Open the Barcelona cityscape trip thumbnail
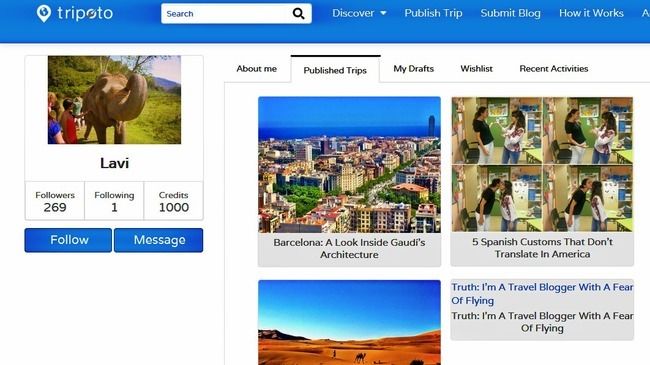Screen dimensions: 650x365 click(349, 165)
